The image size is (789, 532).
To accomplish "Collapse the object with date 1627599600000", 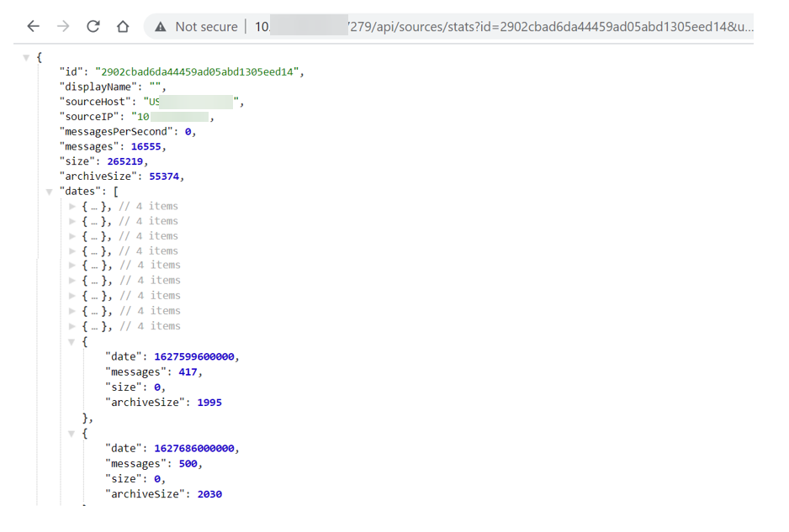I will pos(73,342).
